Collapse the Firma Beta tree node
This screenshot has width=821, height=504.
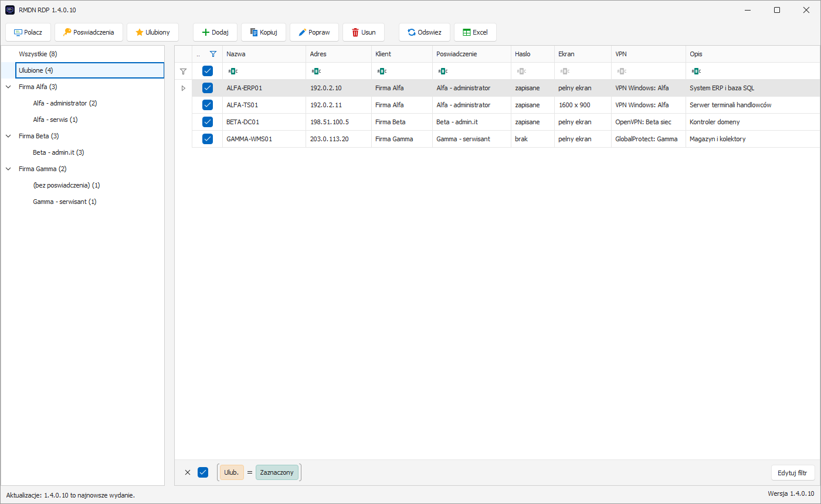click(8, 136)
